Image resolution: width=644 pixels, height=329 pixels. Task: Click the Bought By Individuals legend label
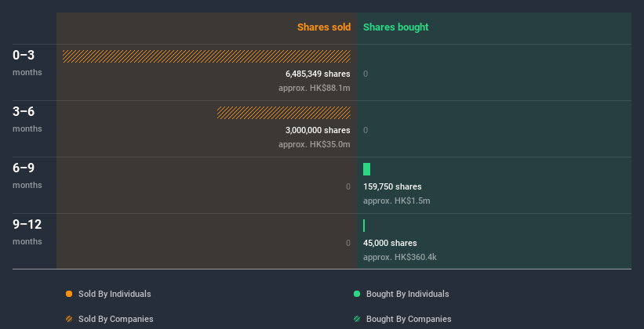[x=407, y=294]
